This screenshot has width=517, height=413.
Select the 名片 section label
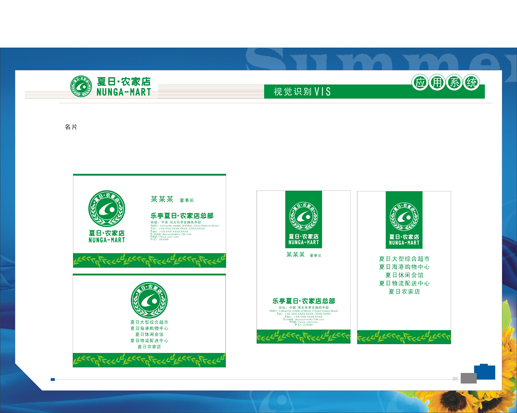pyautogui.click(x=71, y=127)
